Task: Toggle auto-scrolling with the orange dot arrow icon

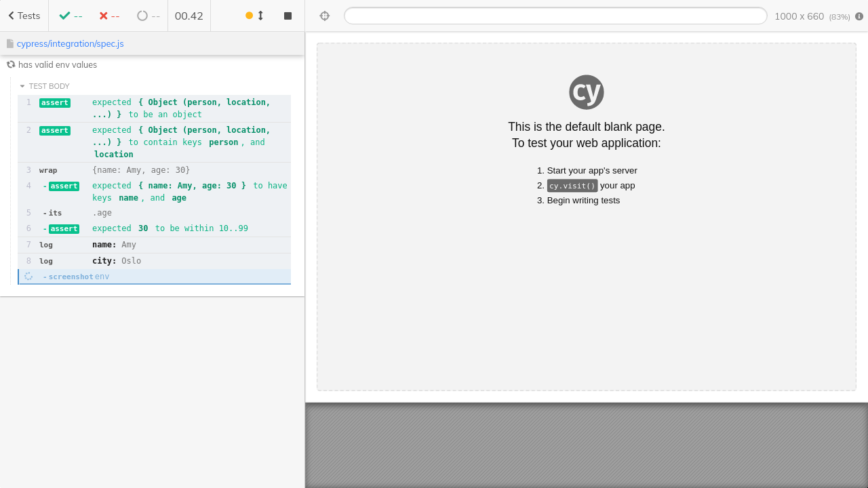Action: 254,16
